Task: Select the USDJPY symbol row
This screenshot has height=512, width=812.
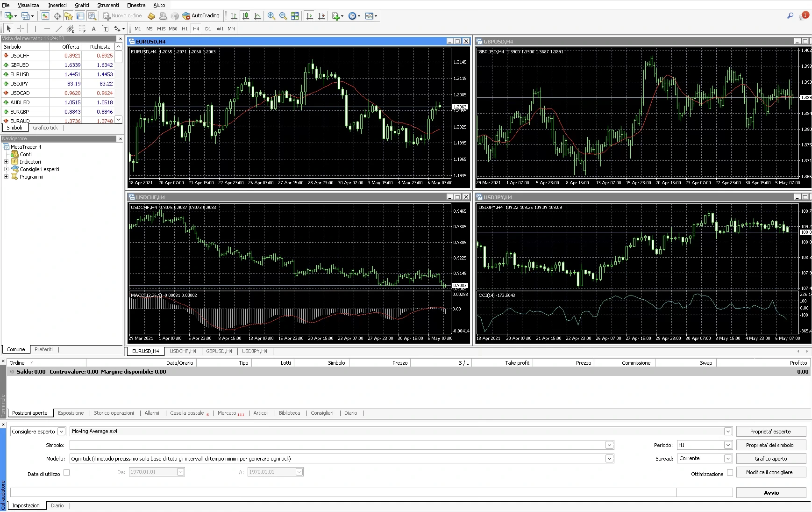Action: (20, 83)
